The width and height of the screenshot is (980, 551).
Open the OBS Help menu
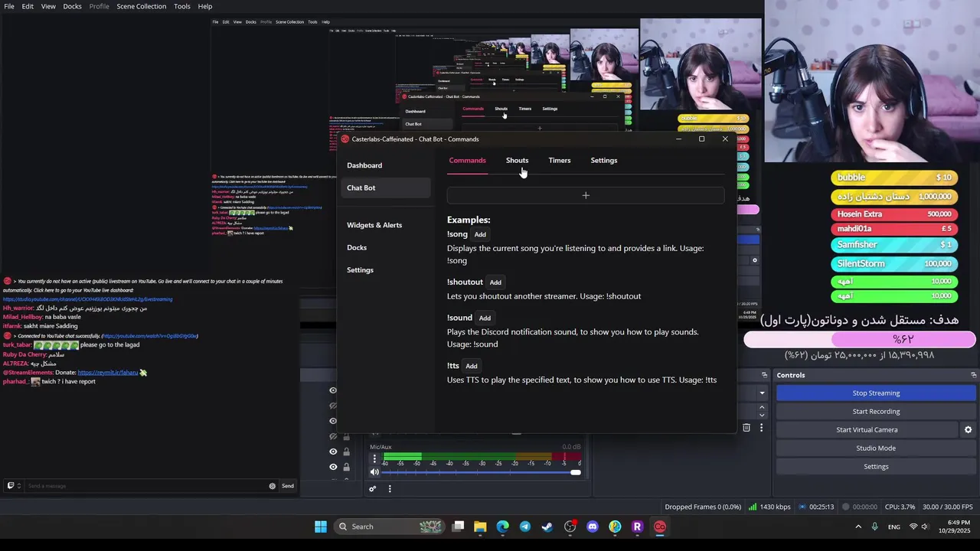pyautogui.click(x=205, y=6)
